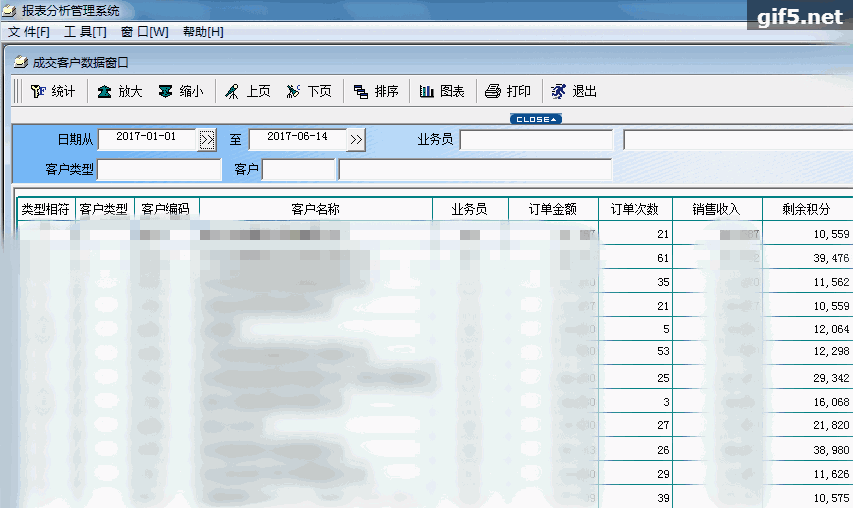Click the 客户类型 input field
The width and height of the screenshot is (853, 508).
point(159,170)
